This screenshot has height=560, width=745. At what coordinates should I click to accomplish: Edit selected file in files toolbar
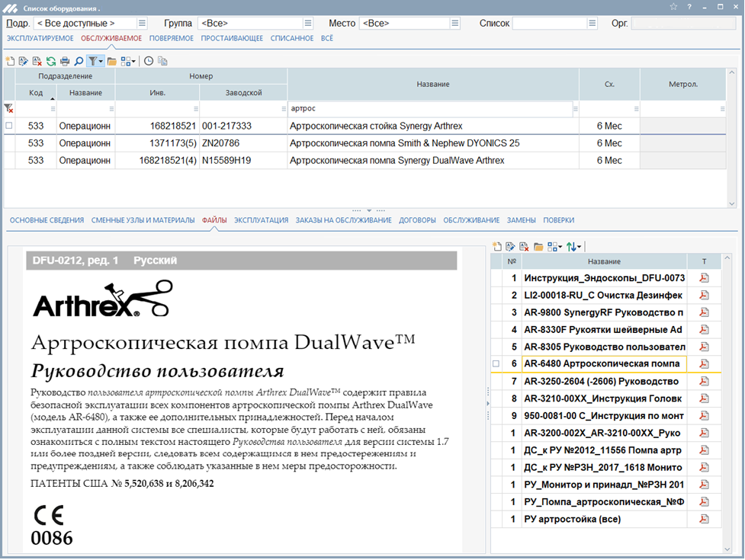[x=510, y=246]
